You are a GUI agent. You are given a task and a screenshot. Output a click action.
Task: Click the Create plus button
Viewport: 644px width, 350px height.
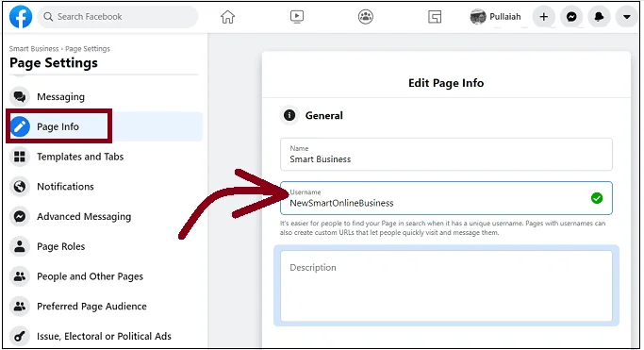pyautogui.click(x=544, y=17)
